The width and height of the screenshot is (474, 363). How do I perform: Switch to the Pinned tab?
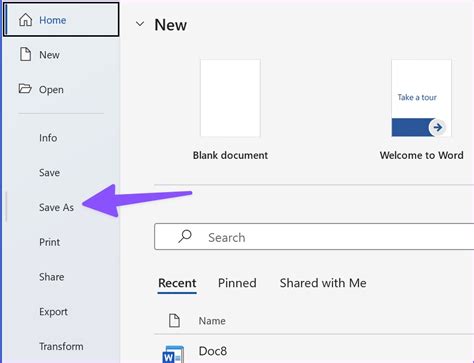click(x=237, y=283)
